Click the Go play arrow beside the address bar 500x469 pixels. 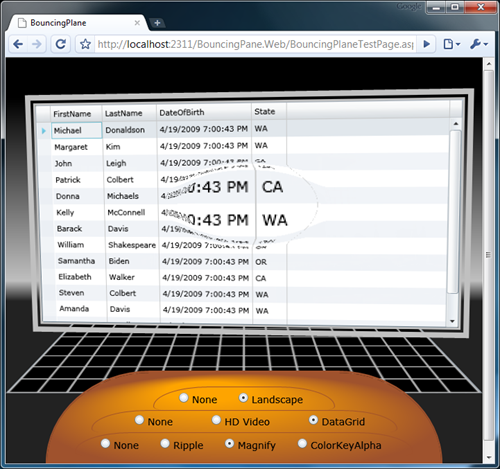(x=426, y=44)
